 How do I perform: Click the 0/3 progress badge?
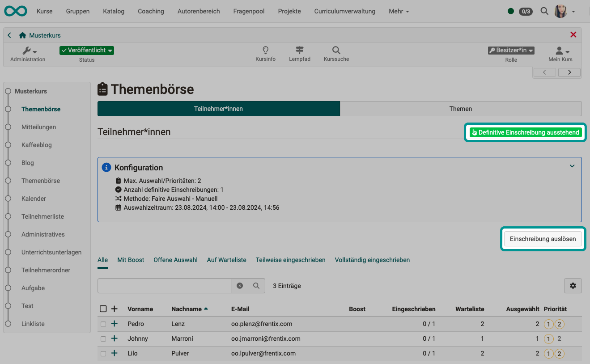(x=526, y=11)
